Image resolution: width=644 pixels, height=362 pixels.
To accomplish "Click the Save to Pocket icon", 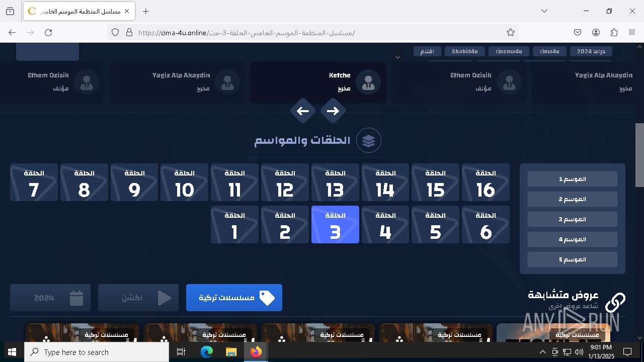I will coord(578,32).
